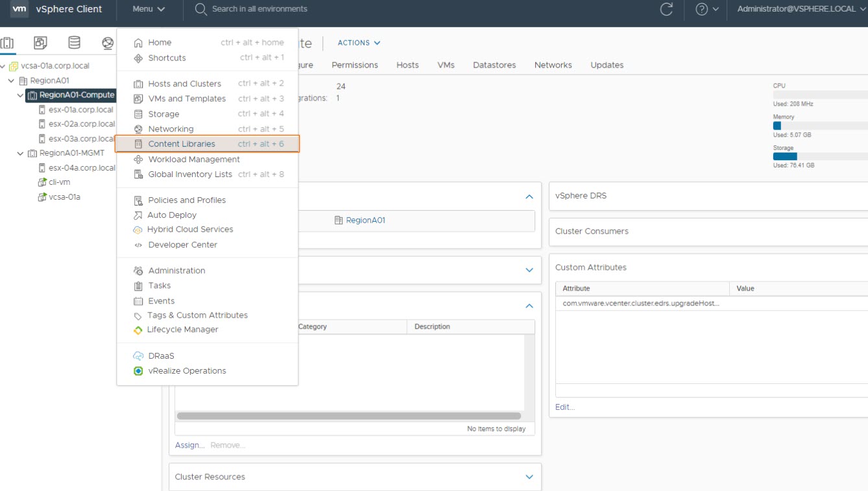Open the help question mark icon
The image size is (868, 491).
coord(701,9)
